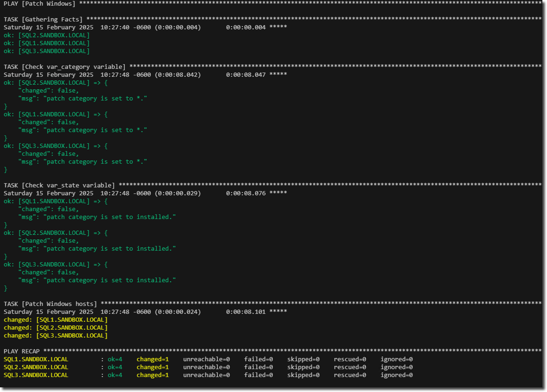Image resolution: width=547 pixels, height=392 pixels.
Task: Click changed=1 in SQL2's recap row
Action: click(153, 367)
